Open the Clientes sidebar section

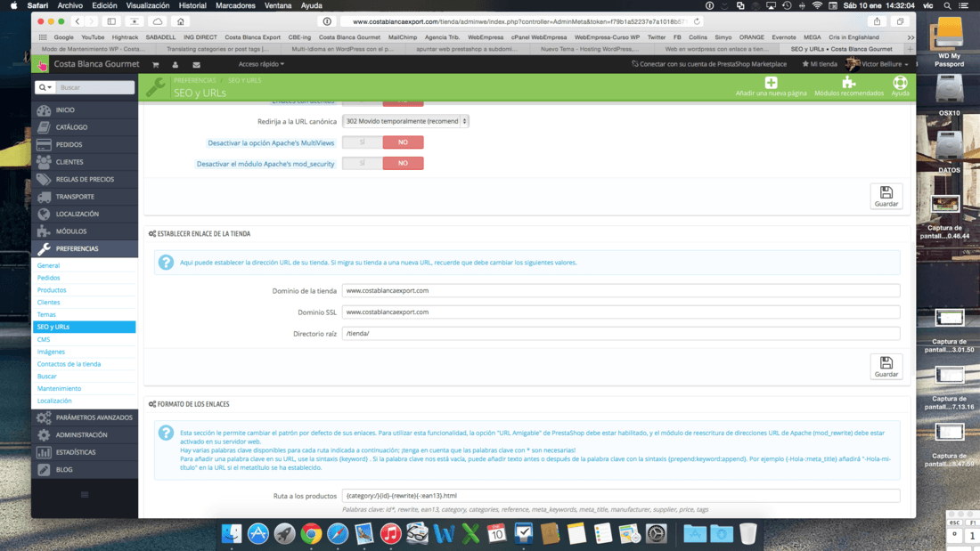coord(85,162)
